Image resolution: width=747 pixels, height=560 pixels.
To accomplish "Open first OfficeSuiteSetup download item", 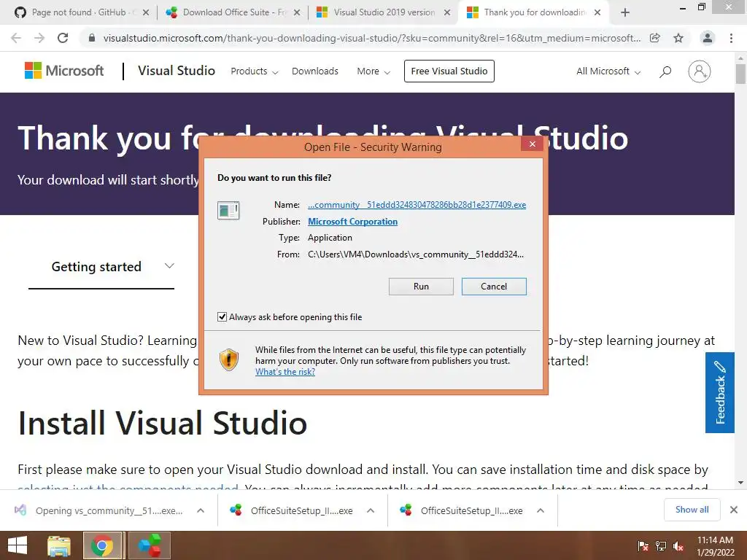I will (293, 510).
